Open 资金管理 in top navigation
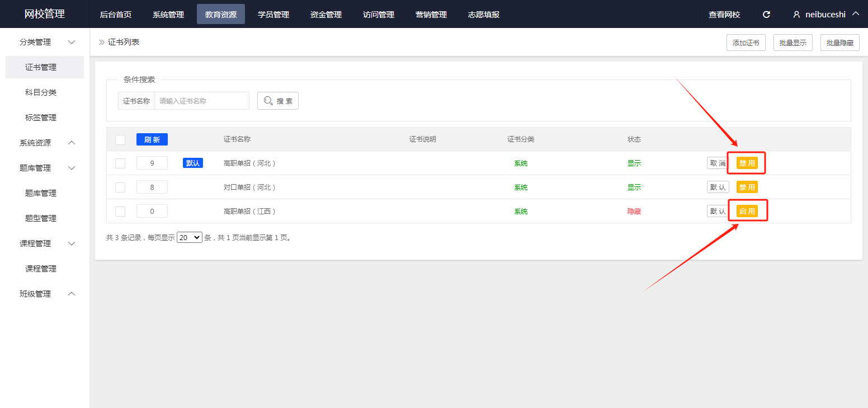This screenshot has width=868, height=408. coord(326,15)
